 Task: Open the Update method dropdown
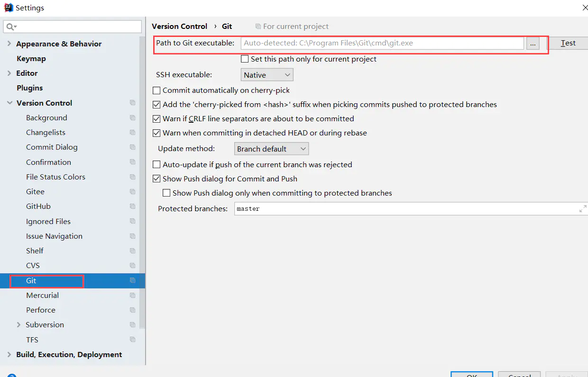(x=271, y=149)
